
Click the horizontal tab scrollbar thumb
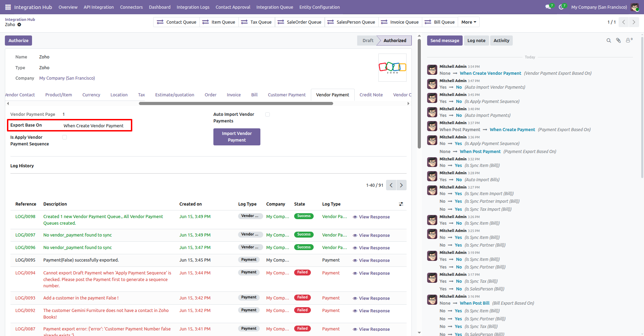[x=236, y=103]
